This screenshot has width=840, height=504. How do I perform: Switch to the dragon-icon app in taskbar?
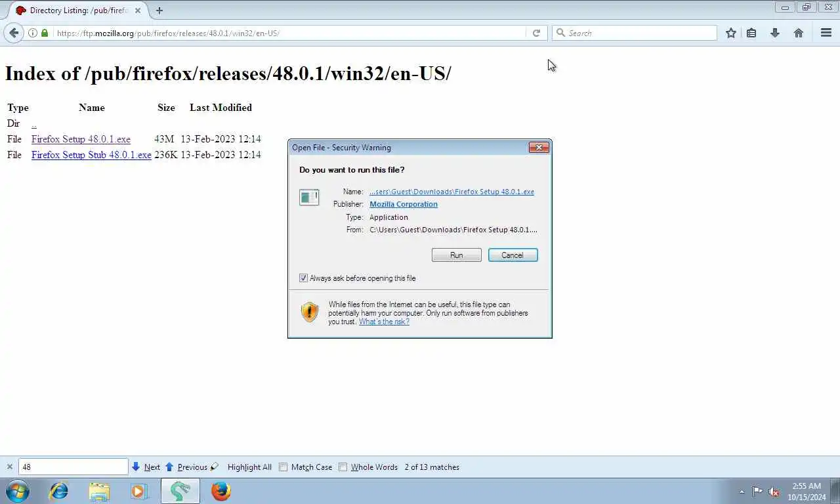(x=180, y=491)
